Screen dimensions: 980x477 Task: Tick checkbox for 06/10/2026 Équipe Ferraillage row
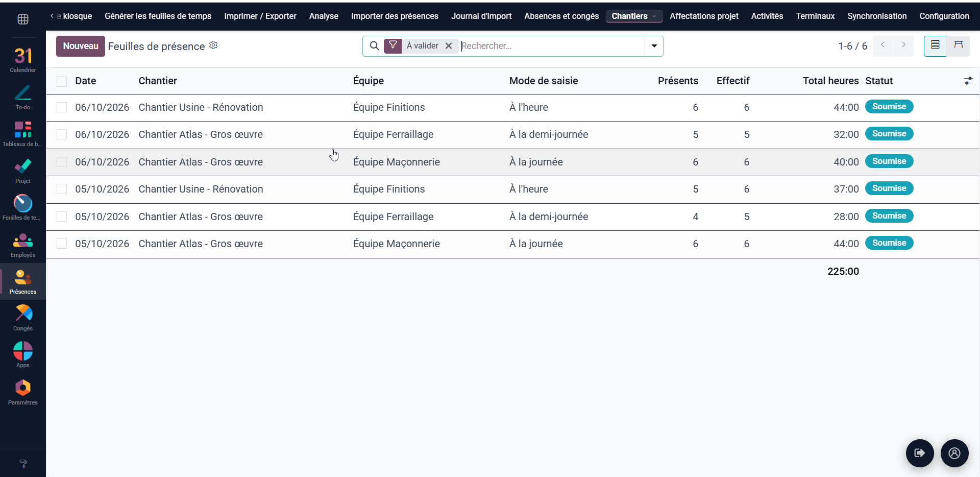click(62, 134)
